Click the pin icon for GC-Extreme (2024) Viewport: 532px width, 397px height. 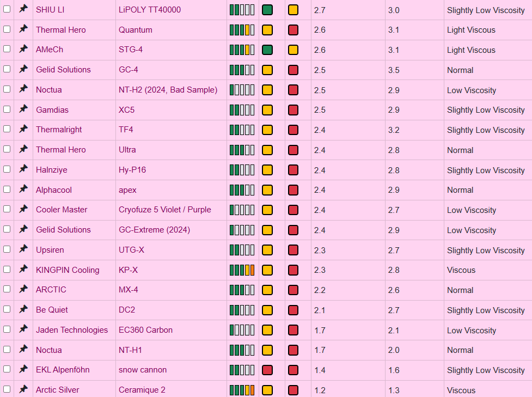[23, 229]
